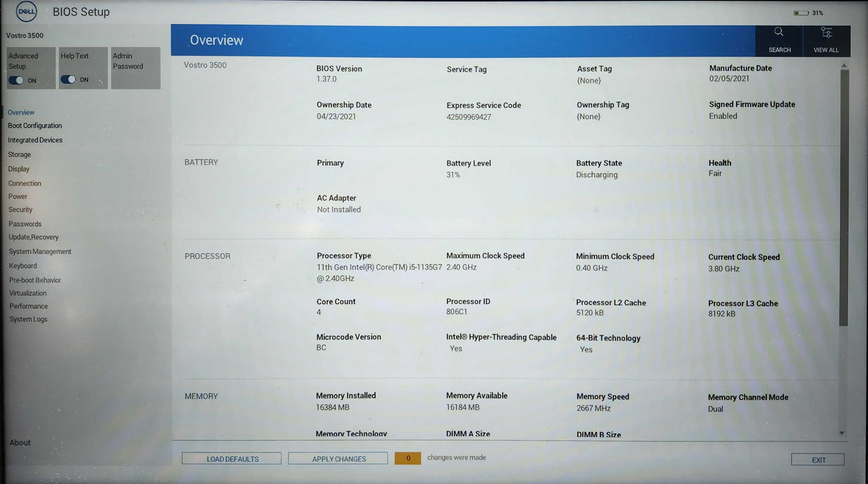
Task: Exit BIOS Setup
Action: 818,458
